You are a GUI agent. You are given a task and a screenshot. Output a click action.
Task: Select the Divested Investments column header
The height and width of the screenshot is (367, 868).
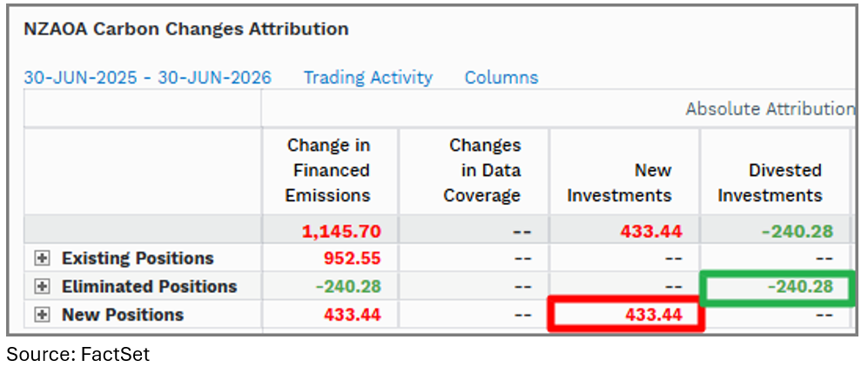tap(770, 183)
